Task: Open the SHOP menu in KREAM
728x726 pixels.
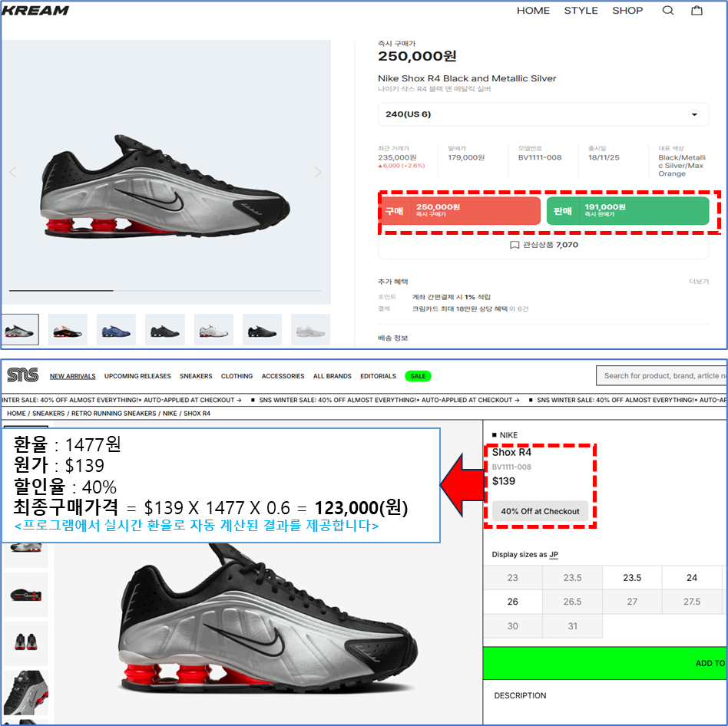Action: [627, 10]
